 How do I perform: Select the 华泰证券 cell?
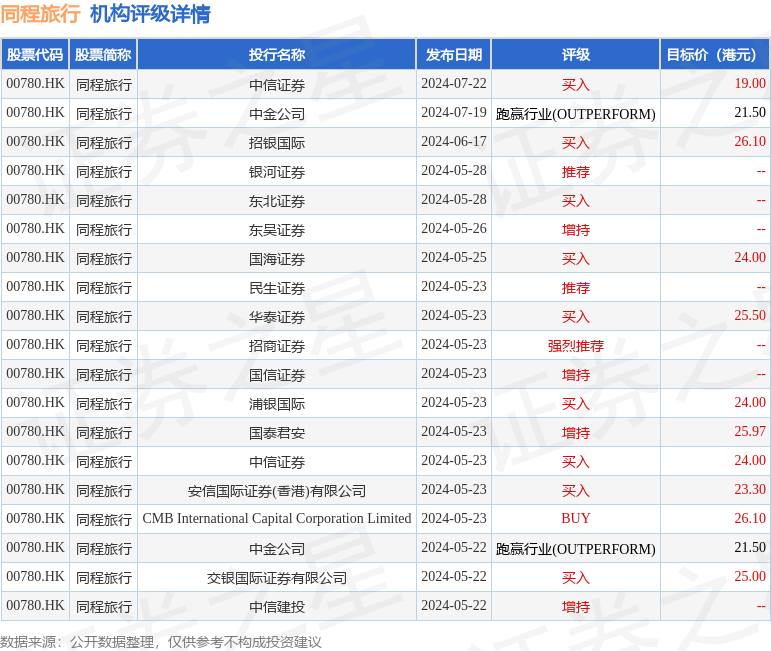(277, 317)
